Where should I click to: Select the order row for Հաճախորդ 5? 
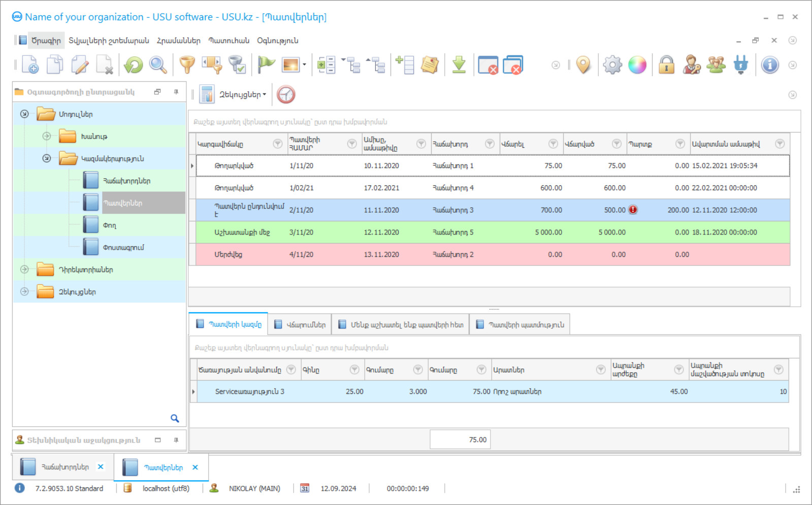tap(493, 232)
